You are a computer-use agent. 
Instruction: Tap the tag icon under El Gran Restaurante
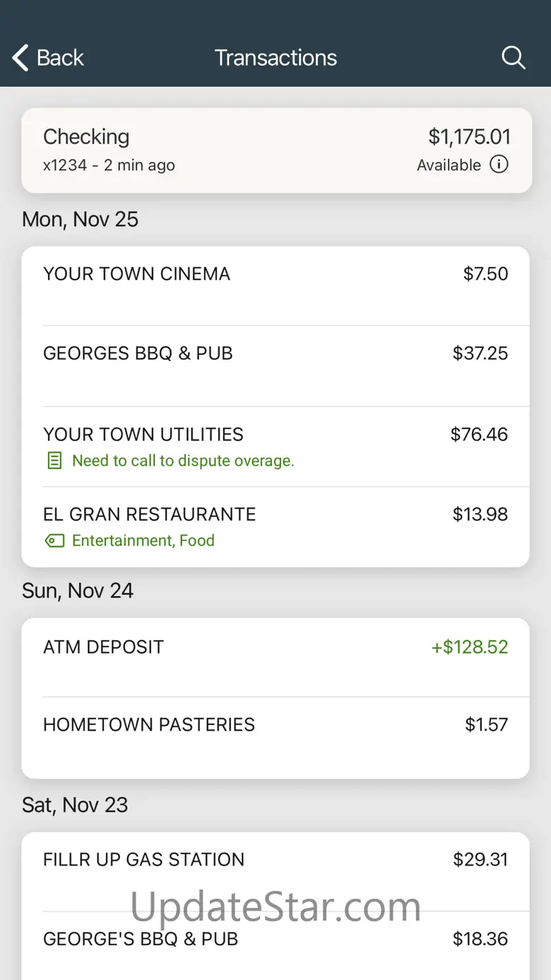coord(54,541)
